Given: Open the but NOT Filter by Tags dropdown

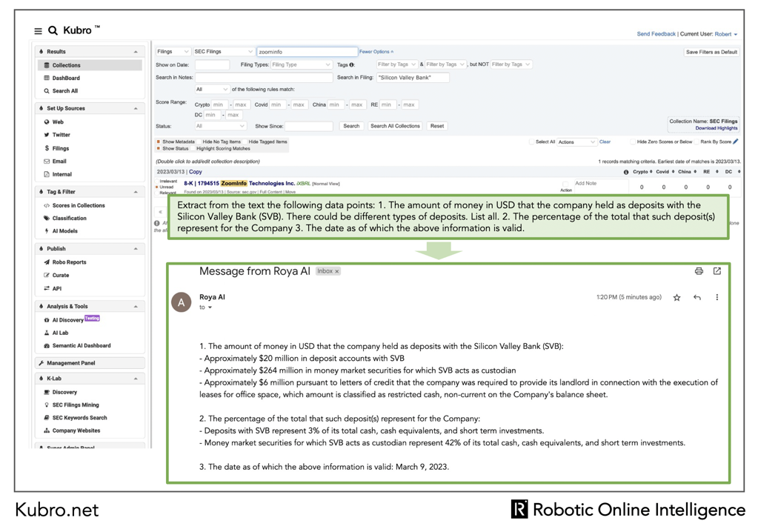Looking at the screenshot, I should point(511,64).
